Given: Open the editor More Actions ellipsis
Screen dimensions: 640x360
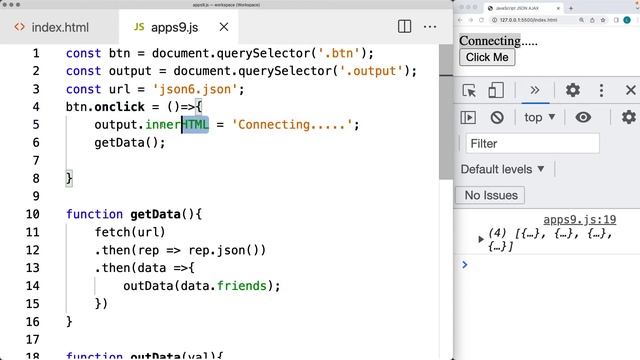Looking at the screenshot, I should 430,27.
